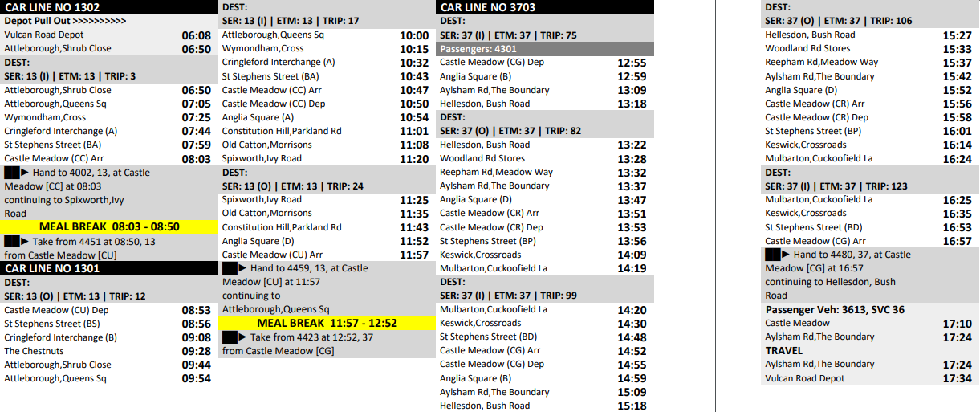Click the 17:34 Vulcan Road Depot arrival time
This screenshot has height=412, width=980.
click(957, 378)
